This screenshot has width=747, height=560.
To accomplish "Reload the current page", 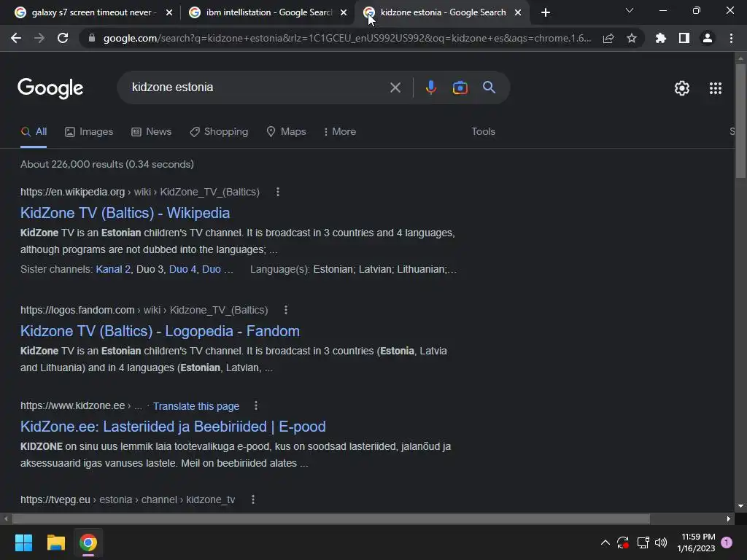I will click(63, 38).
